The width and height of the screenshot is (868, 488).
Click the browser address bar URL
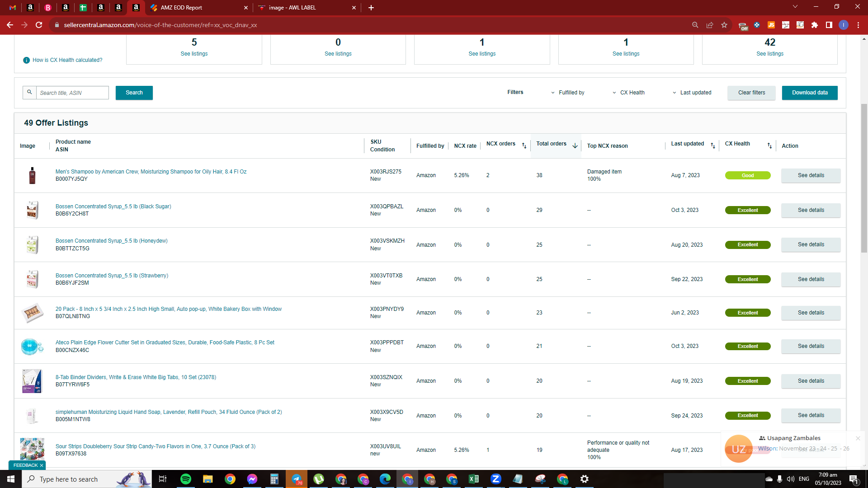[x=160, y=25]
